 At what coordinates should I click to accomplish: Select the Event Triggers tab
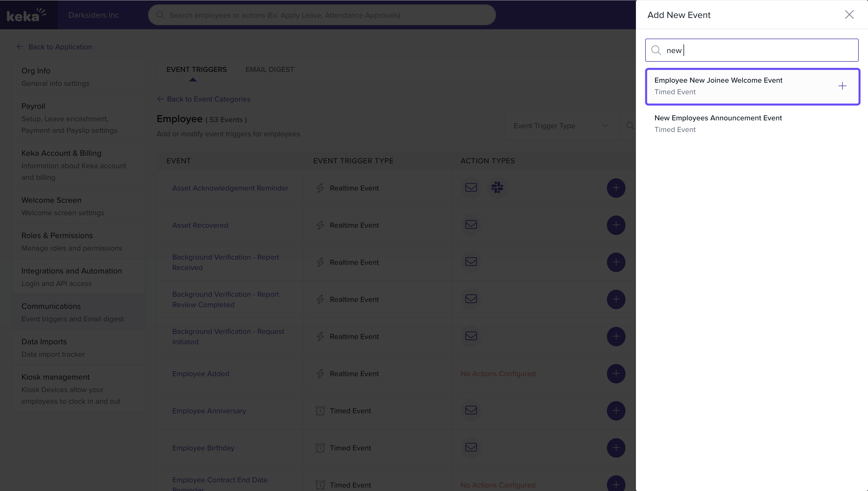tap(196, 70)
